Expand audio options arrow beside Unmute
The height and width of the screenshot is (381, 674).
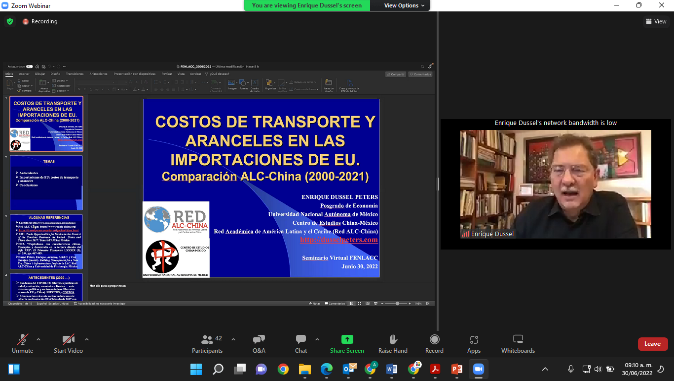click(38, 339)
